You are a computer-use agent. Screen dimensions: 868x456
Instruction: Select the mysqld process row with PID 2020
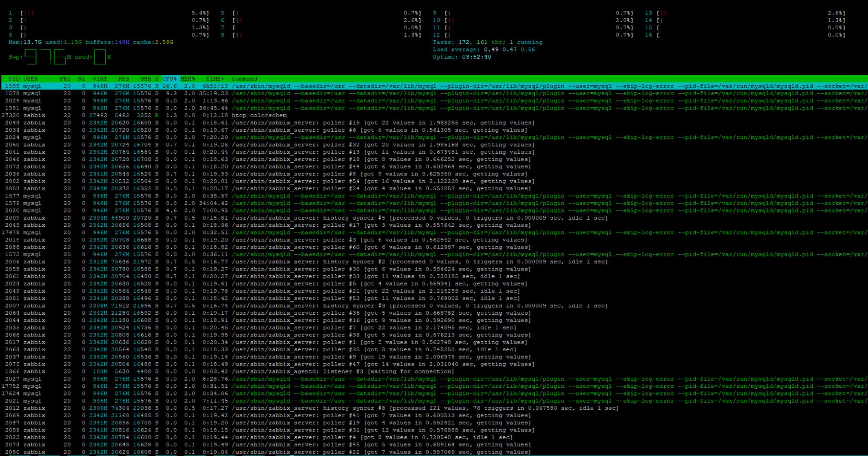click(x=434, y=210)
